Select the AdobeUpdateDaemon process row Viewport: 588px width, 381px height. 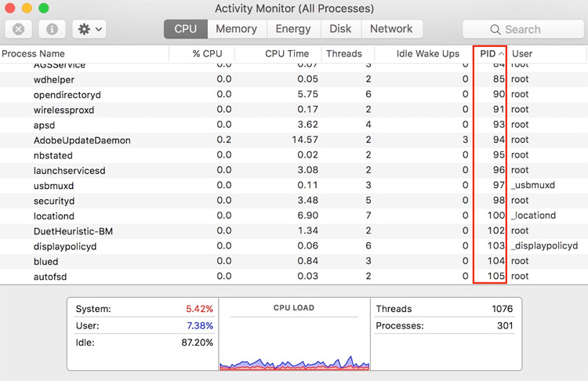(82, 140)
